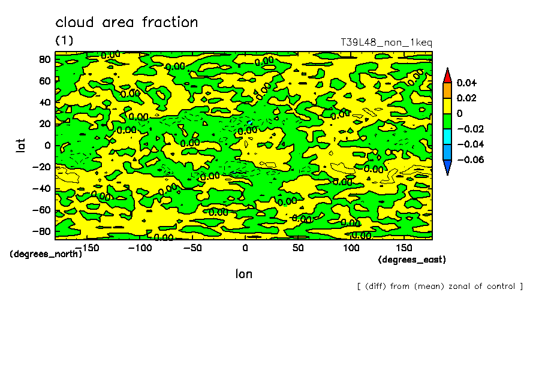Click the latitude axis tick label "0"
The width and height of the screenshot is (542, 392).
pyautogui.click(x=47, y=146)
